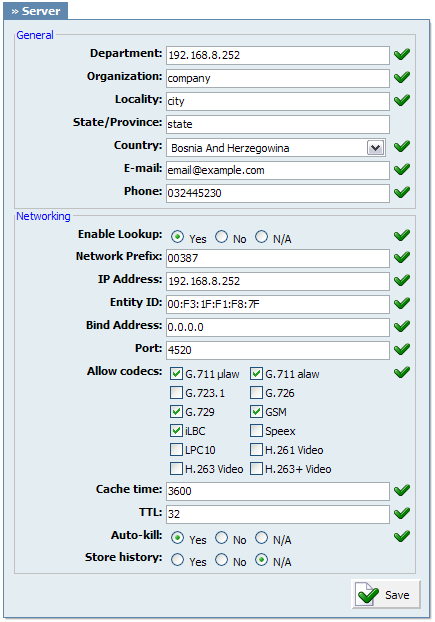Focus the Cache time input field
The height and width of the screenshot is (622, 435).
(x=278, y=491)
